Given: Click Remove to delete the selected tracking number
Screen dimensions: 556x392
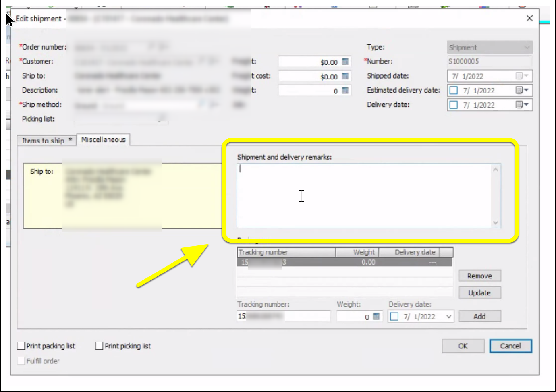Looking at the screenshot, I should coord(479,276).
